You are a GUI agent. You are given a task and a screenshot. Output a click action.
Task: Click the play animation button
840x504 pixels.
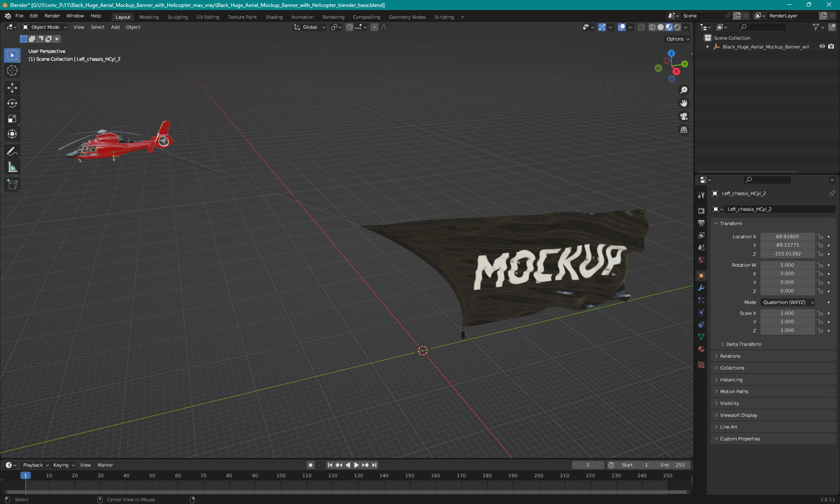(356, 465)
